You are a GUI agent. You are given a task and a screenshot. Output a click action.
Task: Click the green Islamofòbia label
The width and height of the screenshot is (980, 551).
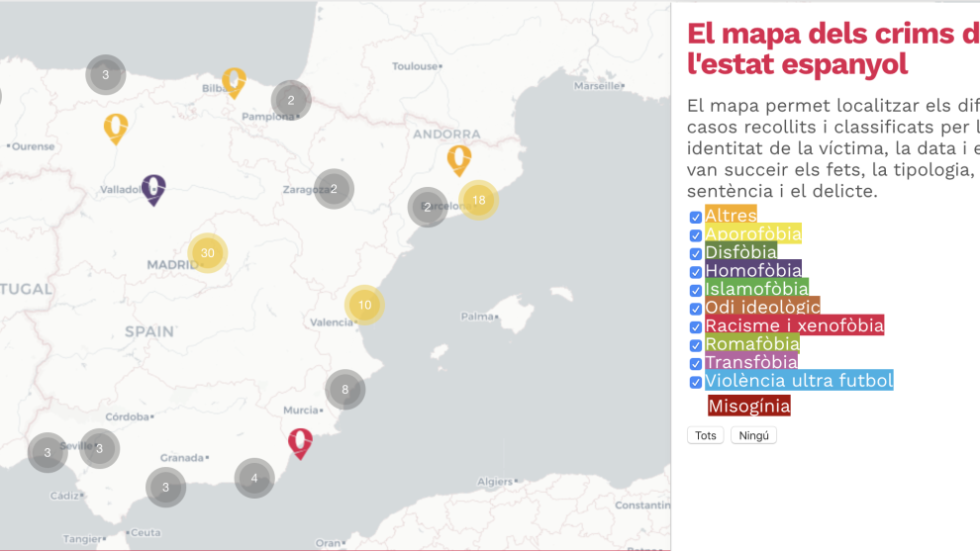756,289
